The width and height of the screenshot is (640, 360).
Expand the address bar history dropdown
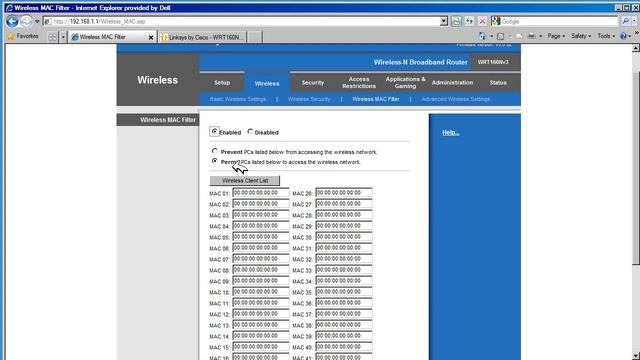tap(444, 21)
